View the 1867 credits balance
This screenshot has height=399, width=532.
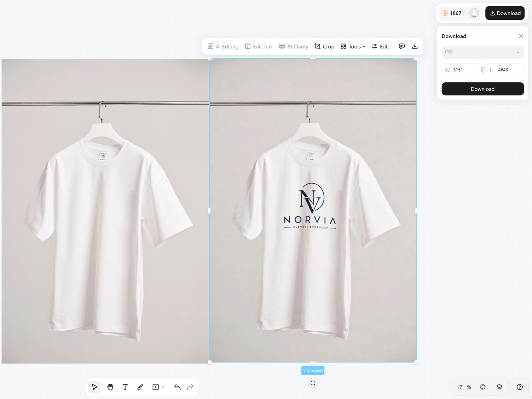pyautogui.click(x=452, y=13)
